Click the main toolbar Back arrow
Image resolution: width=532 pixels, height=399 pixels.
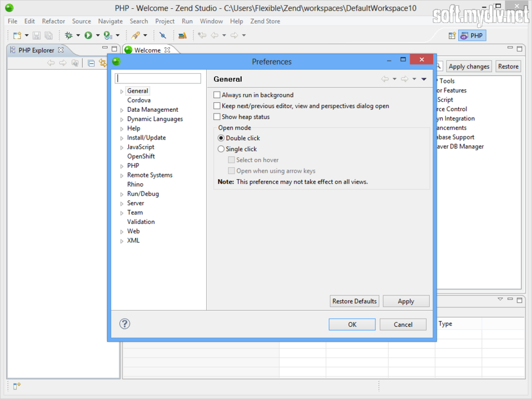[215, 35]
